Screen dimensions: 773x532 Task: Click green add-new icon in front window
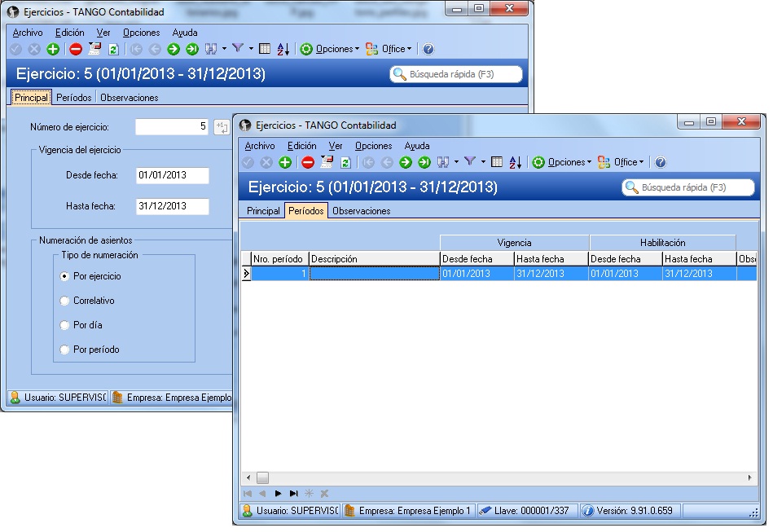(x=285, y=162)
